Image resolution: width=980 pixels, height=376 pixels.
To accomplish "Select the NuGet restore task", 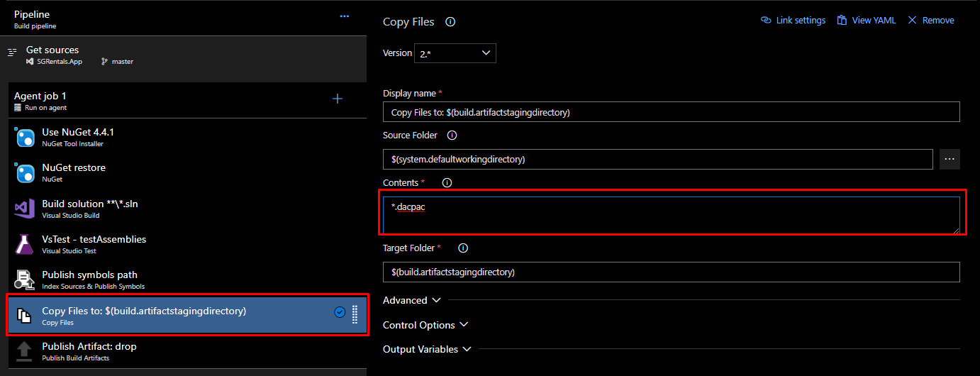I will pos(187,172).
